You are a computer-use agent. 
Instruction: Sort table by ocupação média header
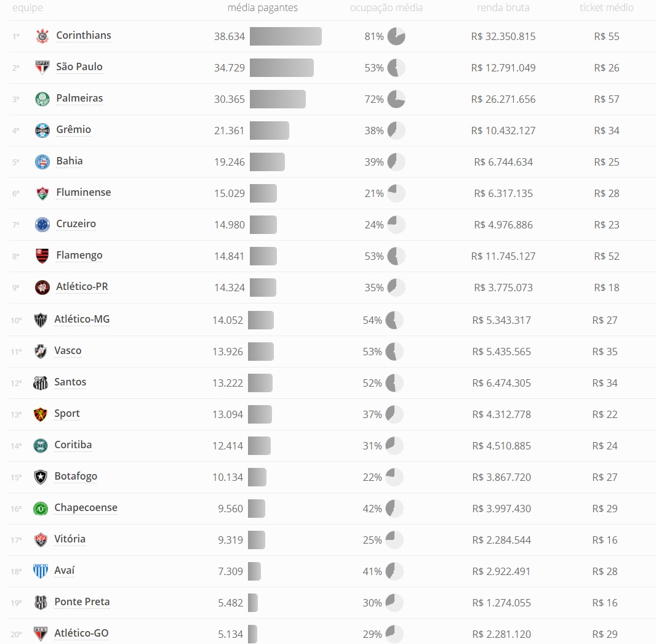coord(386,7)
